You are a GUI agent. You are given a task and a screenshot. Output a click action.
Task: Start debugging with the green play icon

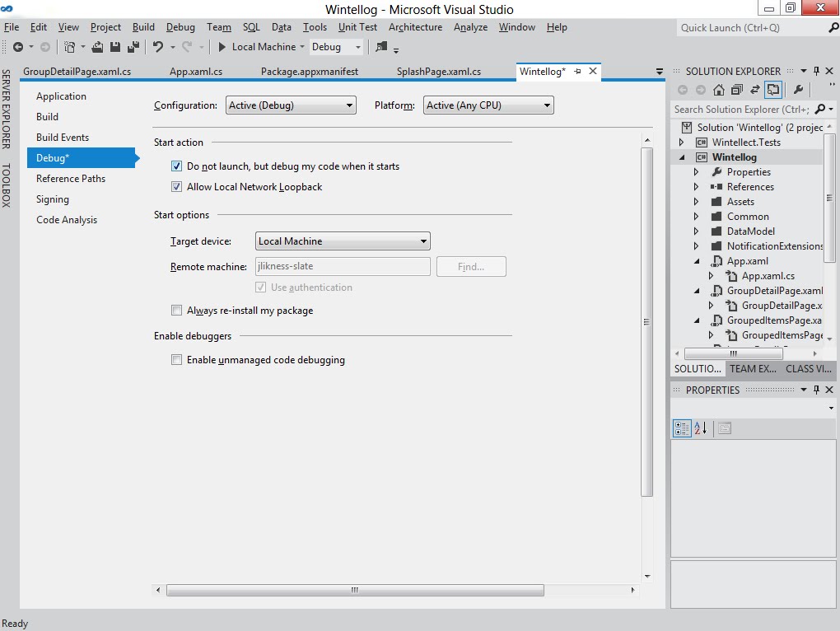(x=222, y=47)
